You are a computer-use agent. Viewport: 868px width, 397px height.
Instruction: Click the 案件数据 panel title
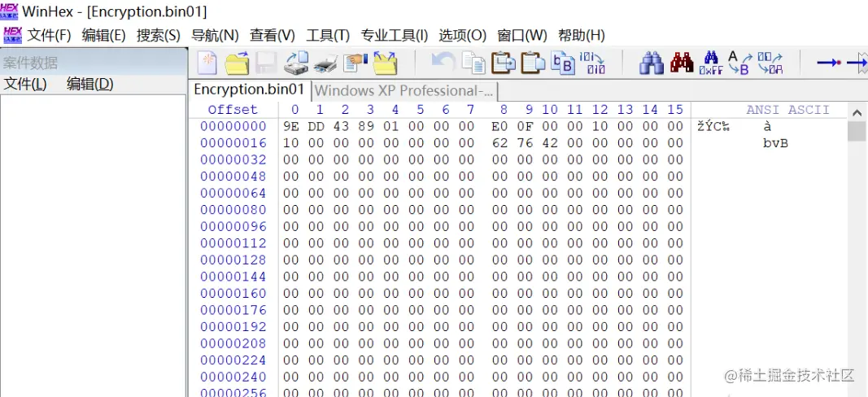pos(30,63)
